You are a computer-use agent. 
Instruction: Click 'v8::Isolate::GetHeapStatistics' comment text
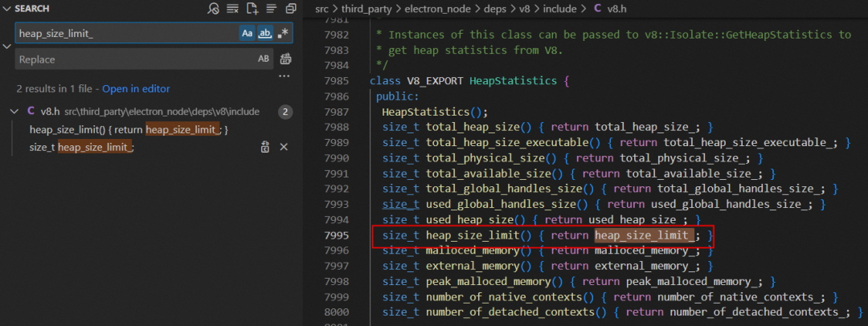click(738, 35)
